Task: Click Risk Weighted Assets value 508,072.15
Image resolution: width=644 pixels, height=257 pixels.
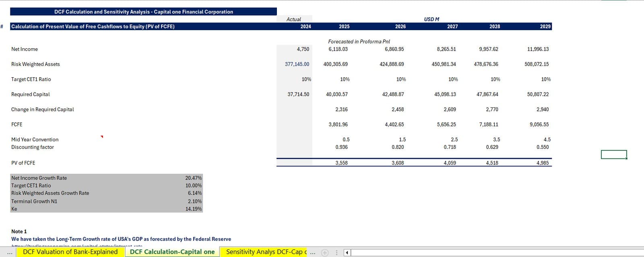Action: (537, 64)
